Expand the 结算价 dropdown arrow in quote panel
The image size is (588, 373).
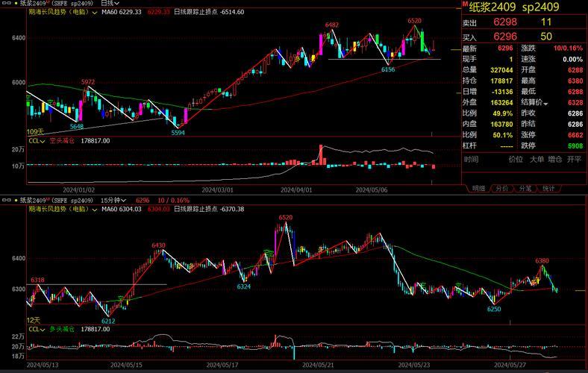coord(545,103)
